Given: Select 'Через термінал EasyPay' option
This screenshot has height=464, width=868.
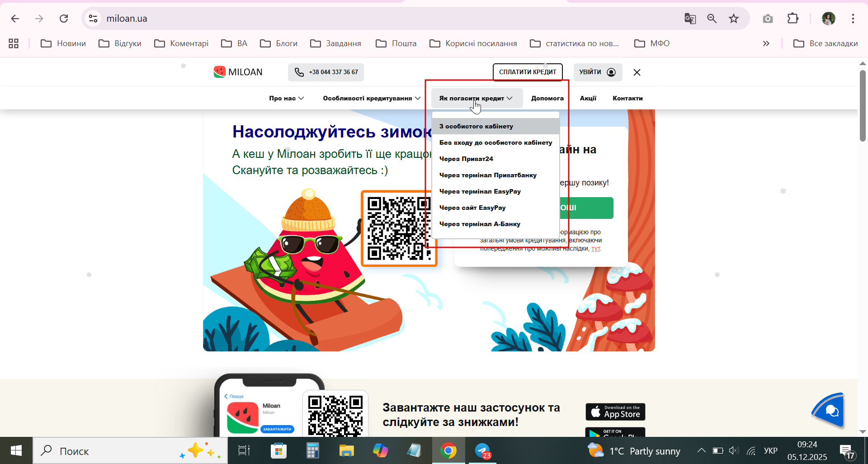Looking at the screenshot, I should click(x=495, y=191).
